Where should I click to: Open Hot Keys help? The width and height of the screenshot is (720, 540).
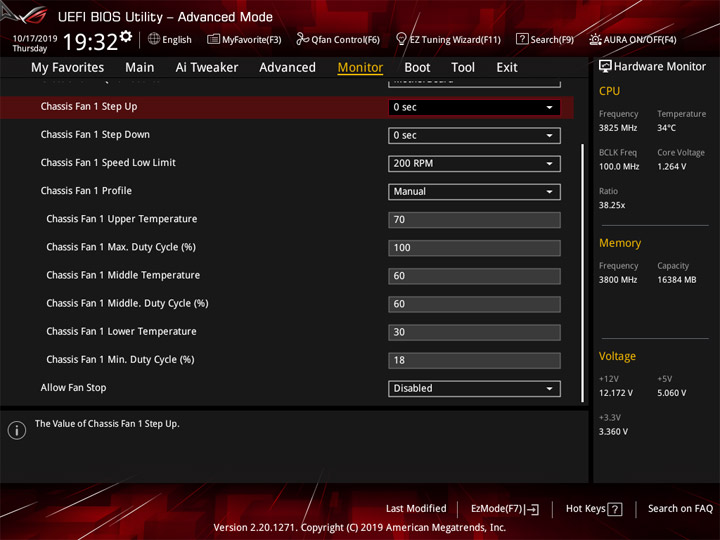tap(594, 509)
